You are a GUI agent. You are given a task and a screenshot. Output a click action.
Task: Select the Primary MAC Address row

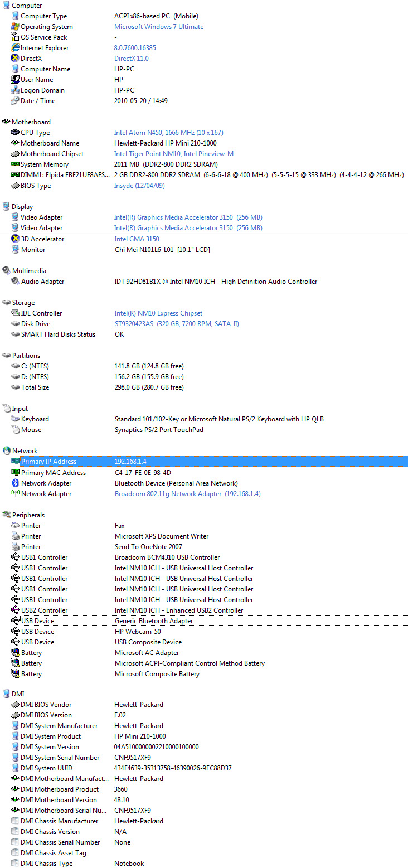coord(204,473)
